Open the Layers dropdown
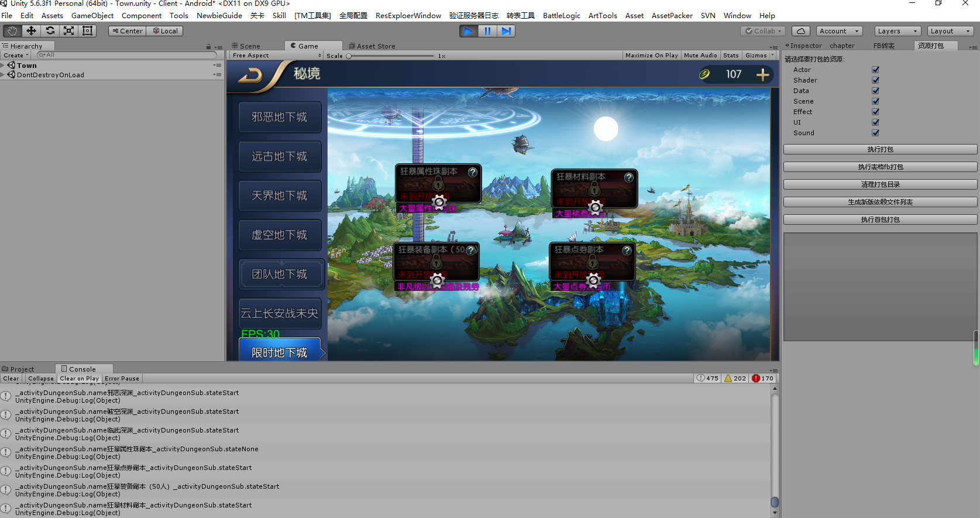The height and width of the screenshot is (518, 980). pyautogui.click(x=897, y=31)
